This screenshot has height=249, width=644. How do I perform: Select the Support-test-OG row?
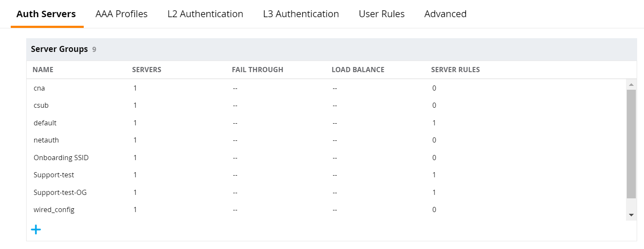326,192
